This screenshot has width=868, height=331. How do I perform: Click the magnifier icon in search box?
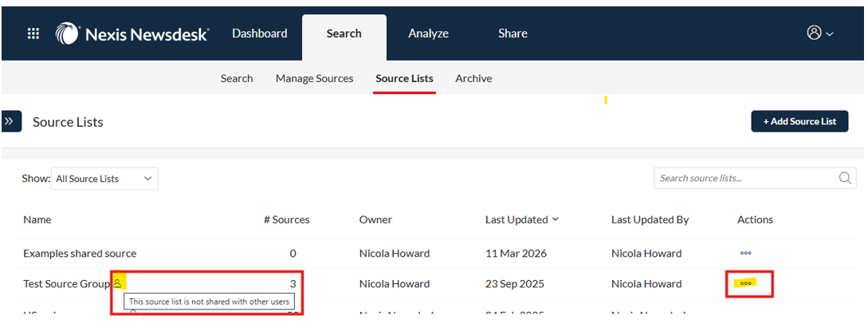[x=845, y=179]
